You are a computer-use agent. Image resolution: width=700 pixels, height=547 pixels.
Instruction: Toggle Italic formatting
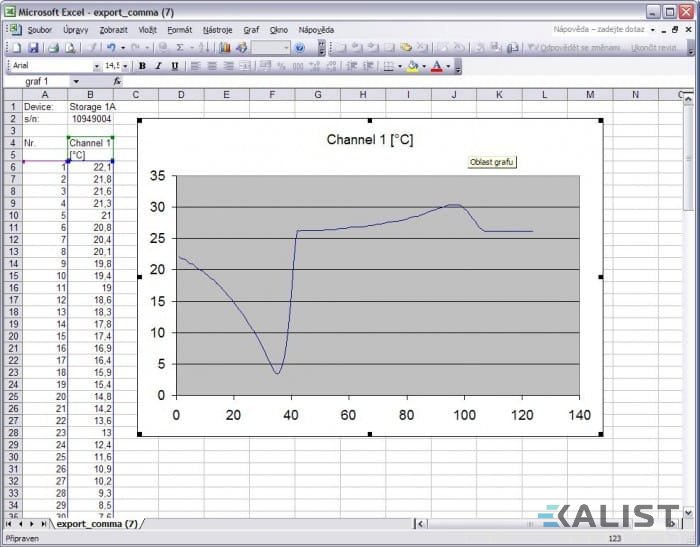tap(158, 66)
